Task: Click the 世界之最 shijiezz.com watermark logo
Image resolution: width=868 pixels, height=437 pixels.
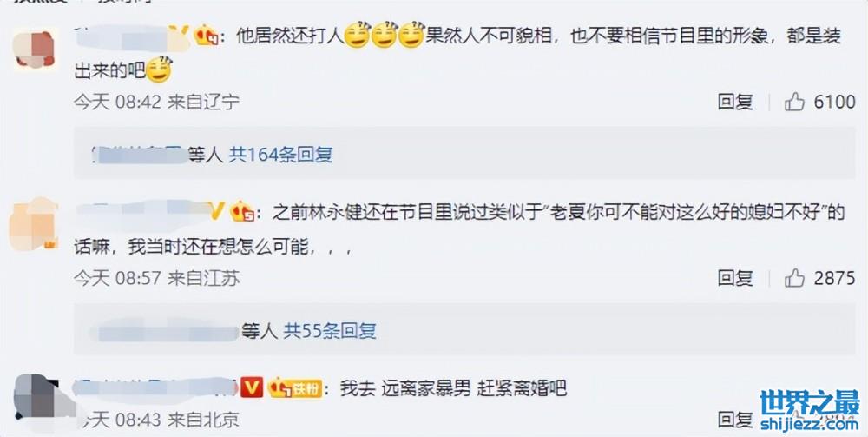Action: [809, 410]
